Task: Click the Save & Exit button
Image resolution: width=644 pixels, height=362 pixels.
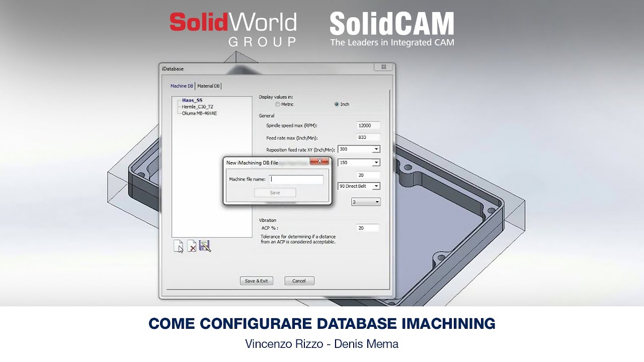Action: (x=257, y=281)
